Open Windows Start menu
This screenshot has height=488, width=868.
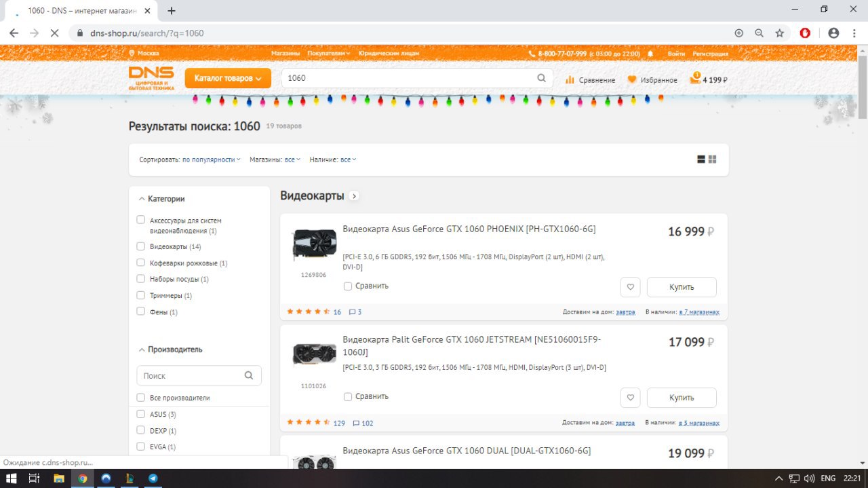click(x=12, y=478)
